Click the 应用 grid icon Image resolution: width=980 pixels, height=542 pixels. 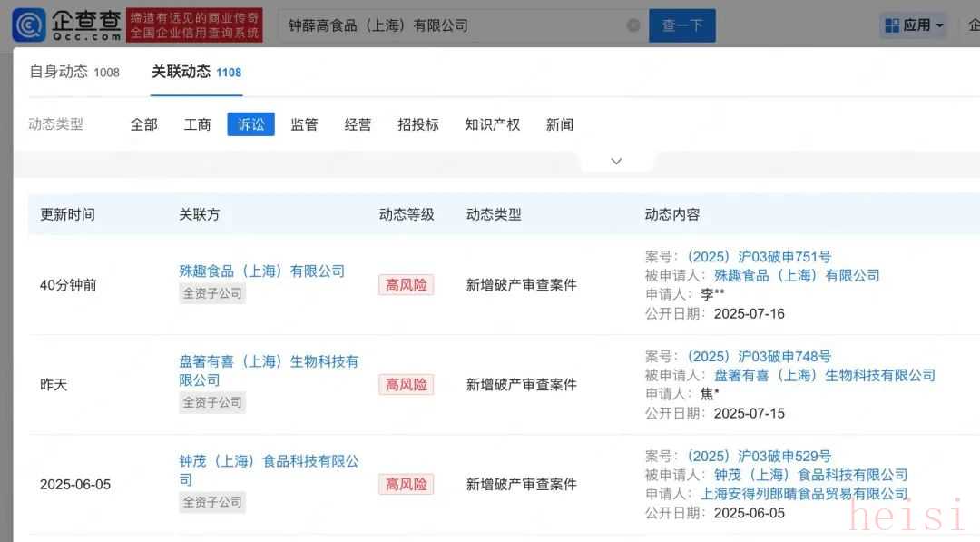coord(892,25)
